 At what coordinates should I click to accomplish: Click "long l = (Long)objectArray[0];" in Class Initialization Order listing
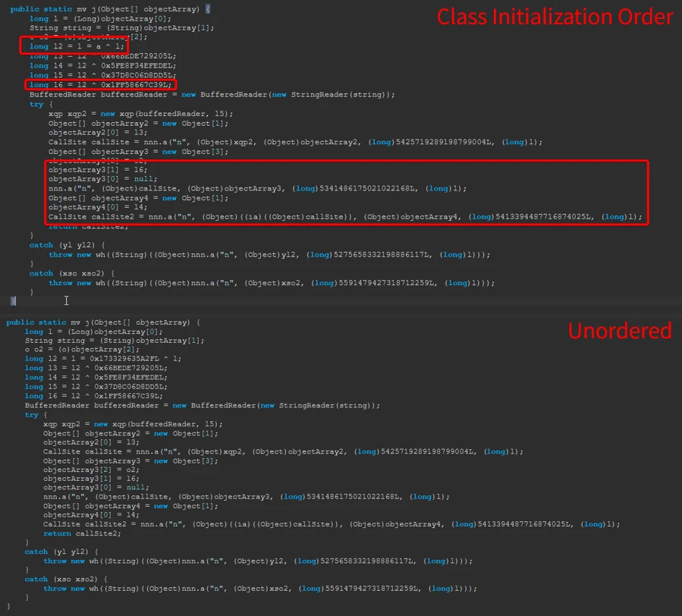tap(100, 19)
